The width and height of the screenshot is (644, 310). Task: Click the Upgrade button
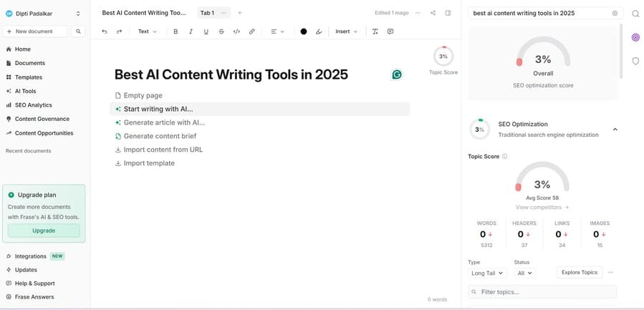tap(44, 231)
